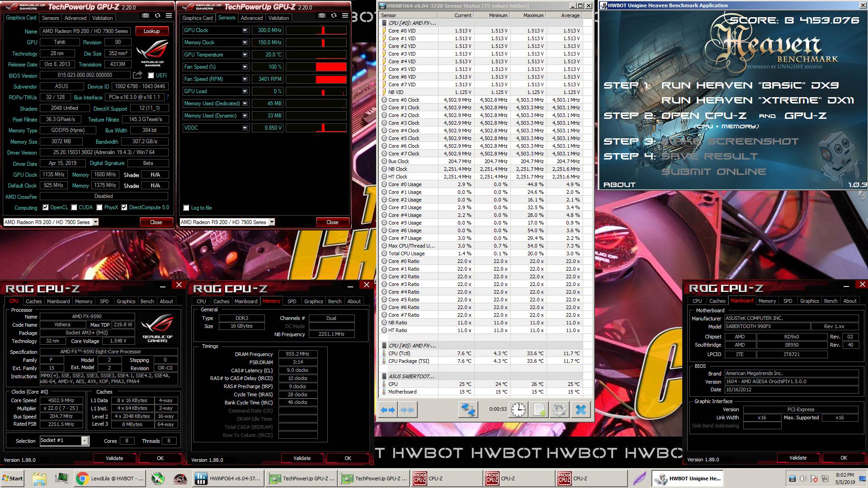This screenshot has width=868, height=488.
Task: Open the GPU selector dropdown in Sensors window
Action: click(x=272, y=222)
